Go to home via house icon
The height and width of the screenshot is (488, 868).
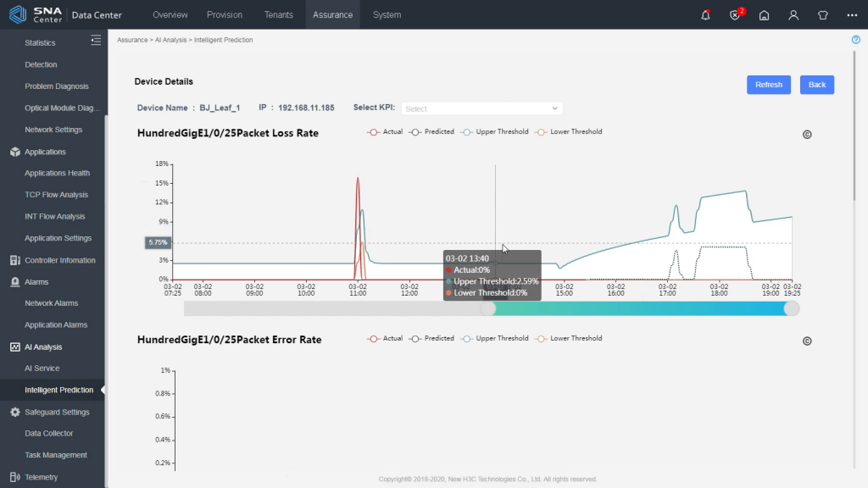764,15
